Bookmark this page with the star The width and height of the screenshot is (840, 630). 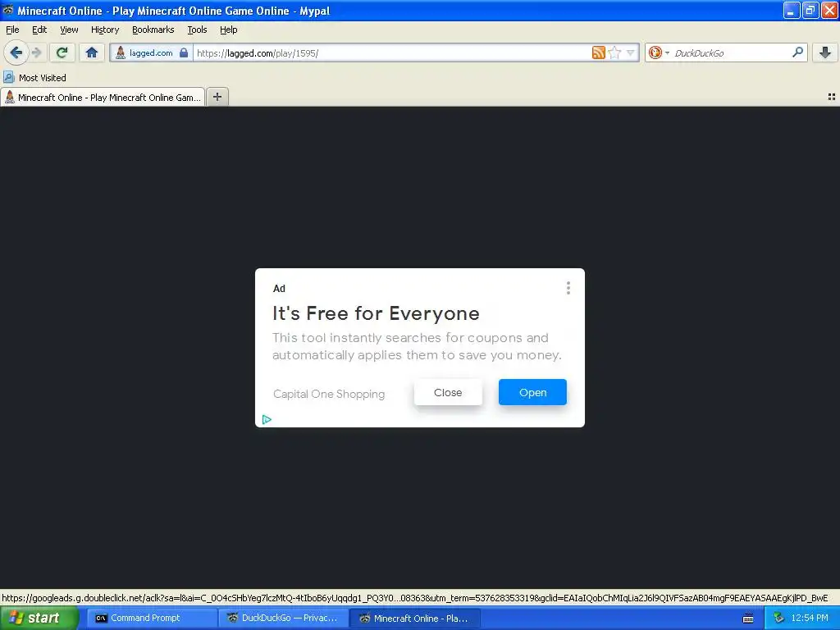pyautogui.click(x=615, y=52)
